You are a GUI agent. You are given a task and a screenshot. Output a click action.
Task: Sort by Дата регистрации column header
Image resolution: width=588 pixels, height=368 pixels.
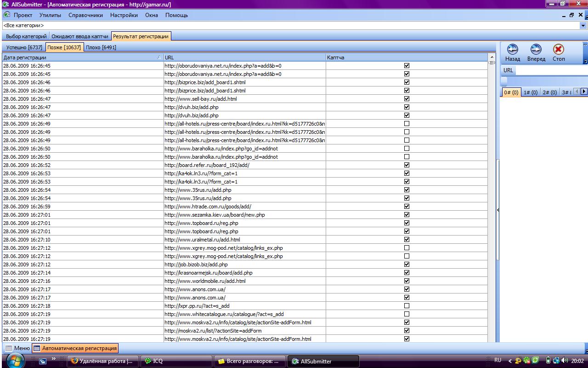pos(83,57)
